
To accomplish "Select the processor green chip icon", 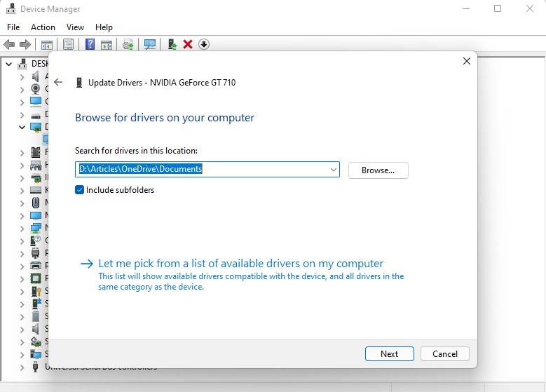I will click(36, 278).
